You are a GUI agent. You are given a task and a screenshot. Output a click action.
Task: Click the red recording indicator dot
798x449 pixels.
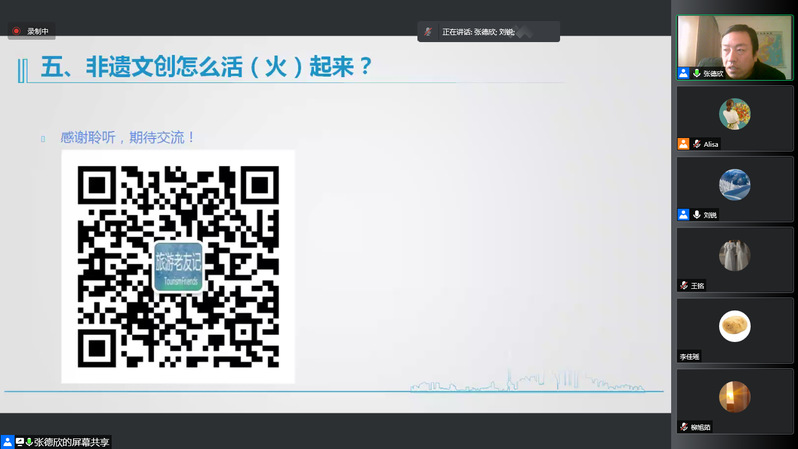(x=16, y=32)
